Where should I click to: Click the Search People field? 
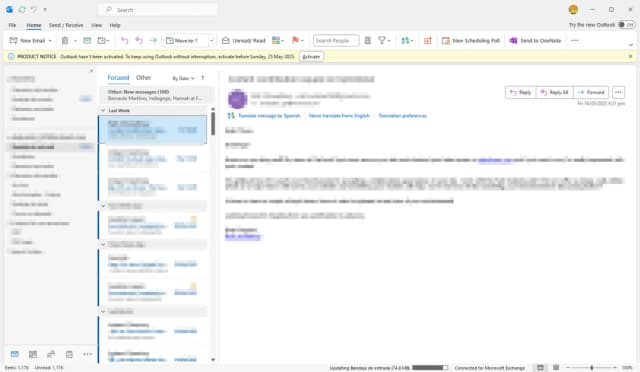336,40
